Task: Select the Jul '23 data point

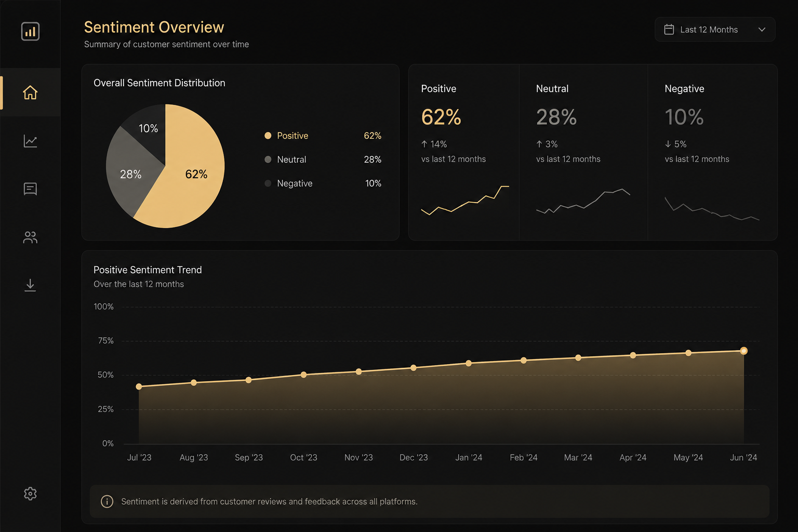Action: (x=139, y=387)
